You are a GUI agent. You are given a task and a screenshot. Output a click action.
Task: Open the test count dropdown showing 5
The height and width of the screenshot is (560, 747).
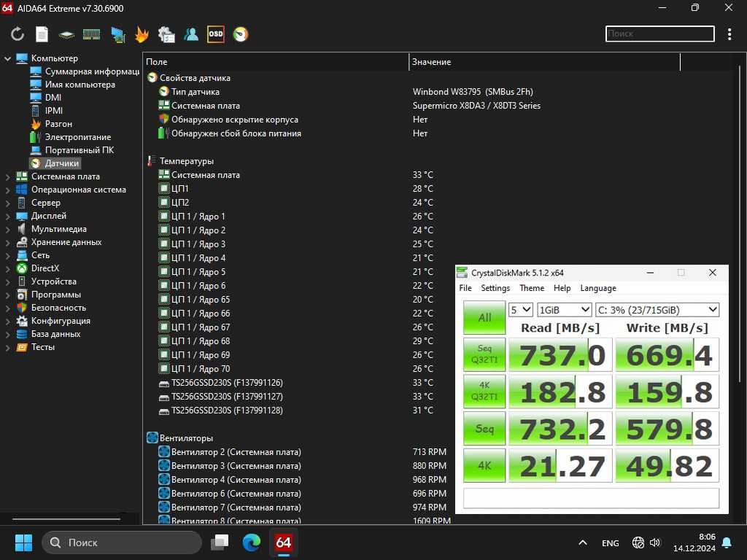pyautogui.click(x=521, y=310)
